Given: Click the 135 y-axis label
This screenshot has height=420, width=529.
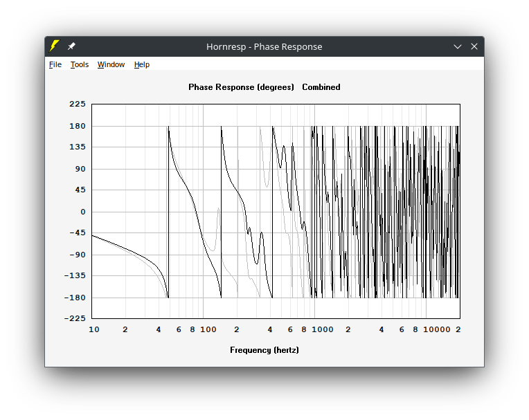Looking at the screenshot, I should tap(78, 147).
